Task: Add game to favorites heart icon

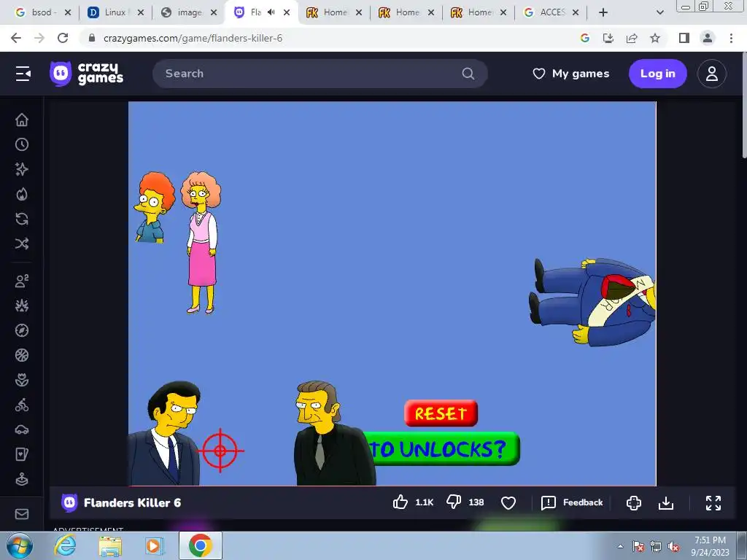Action: pos(508,503)
